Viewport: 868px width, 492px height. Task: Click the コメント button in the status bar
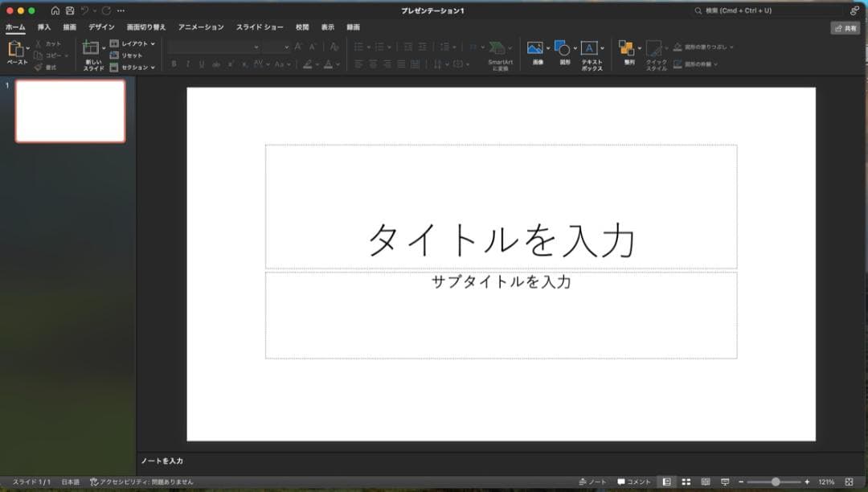pyautogui.click(x=634, y=482)
